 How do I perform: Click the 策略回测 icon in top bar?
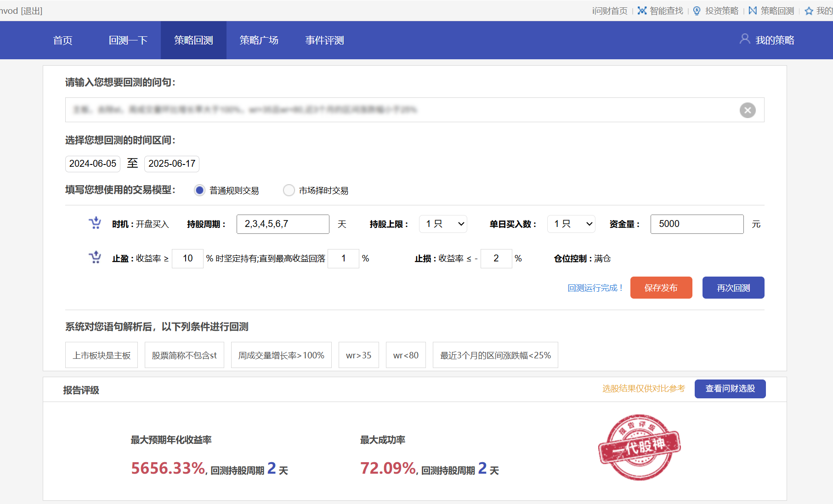753,11
